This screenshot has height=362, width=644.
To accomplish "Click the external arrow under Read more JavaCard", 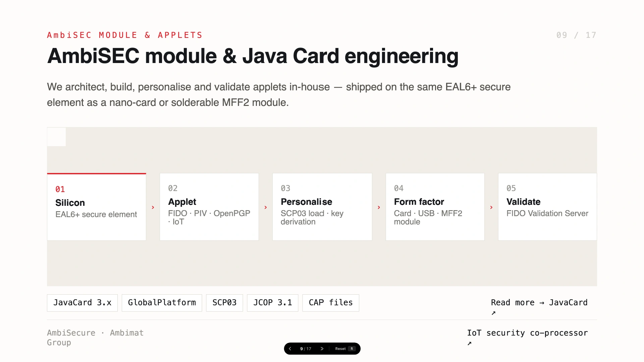I will pyautogui.click(x=493, y=313).
